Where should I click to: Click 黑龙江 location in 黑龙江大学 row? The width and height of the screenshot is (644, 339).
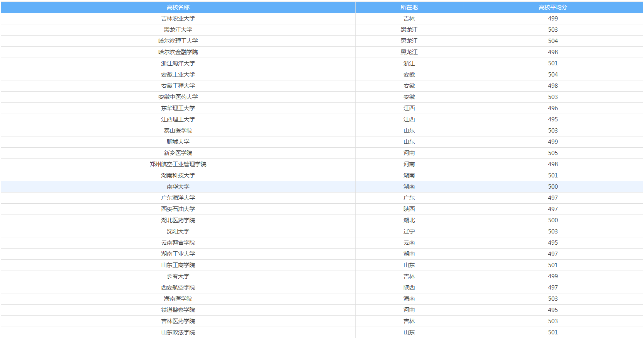pyautogui.click(x=409, y=30)
